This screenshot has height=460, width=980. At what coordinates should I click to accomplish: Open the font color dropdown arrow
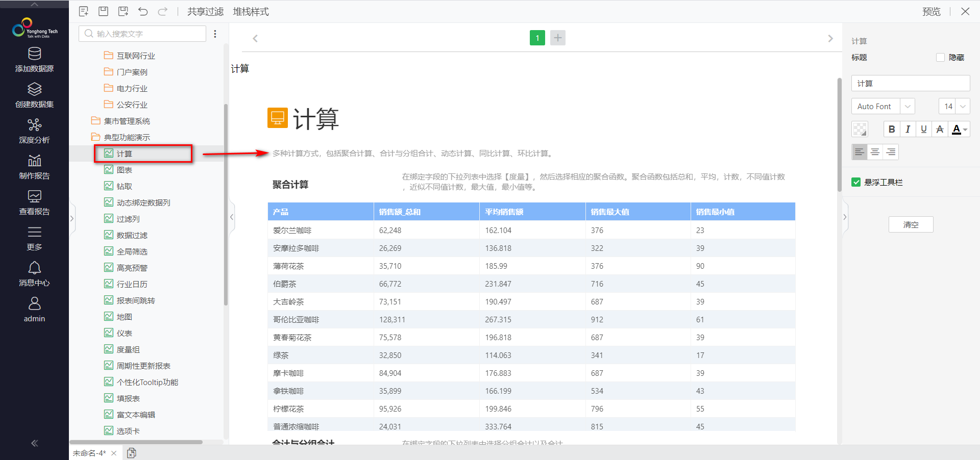click(965, 130)
